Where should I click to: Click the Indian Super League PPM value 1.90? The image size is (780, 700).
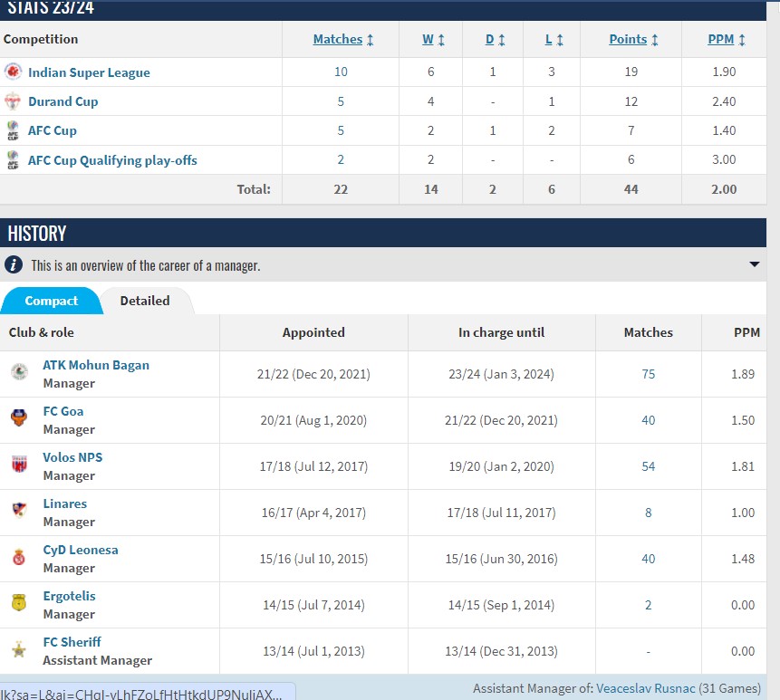(724, 72)
